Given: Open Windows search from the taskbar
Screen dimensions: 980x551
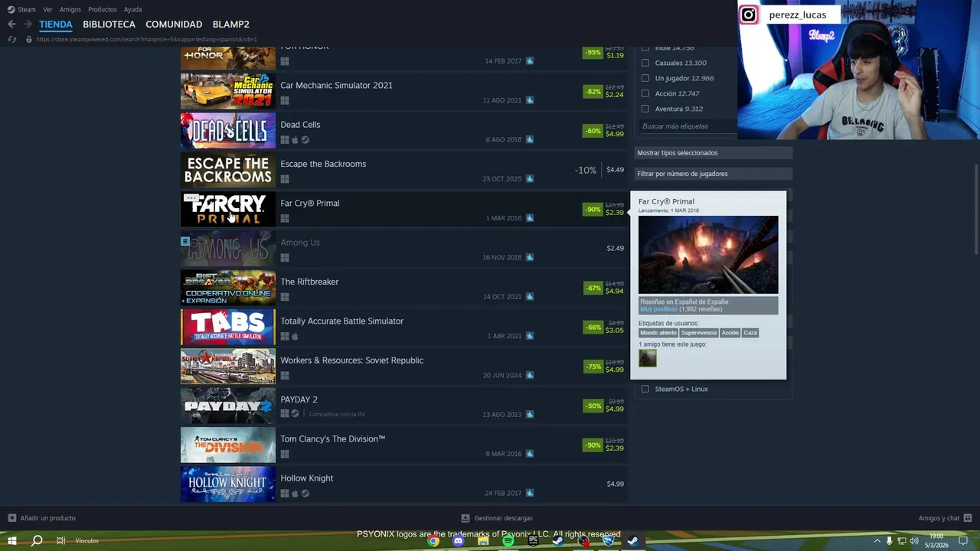Looking at the screenshot, I should point(36,541).
